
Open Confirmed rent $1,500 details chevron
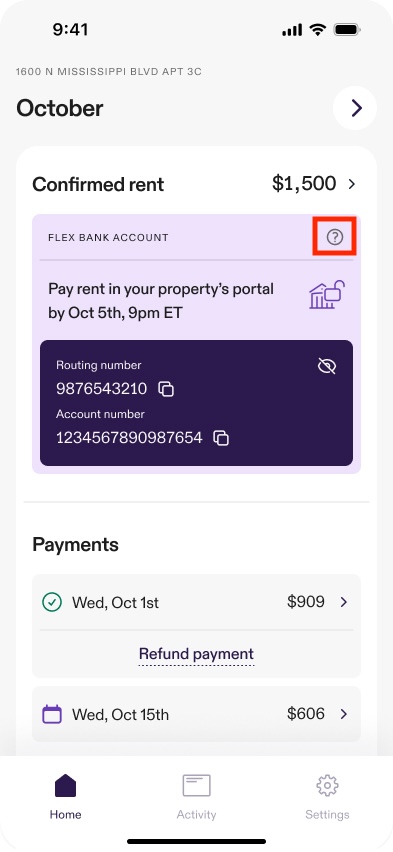(x=352, y=184)
